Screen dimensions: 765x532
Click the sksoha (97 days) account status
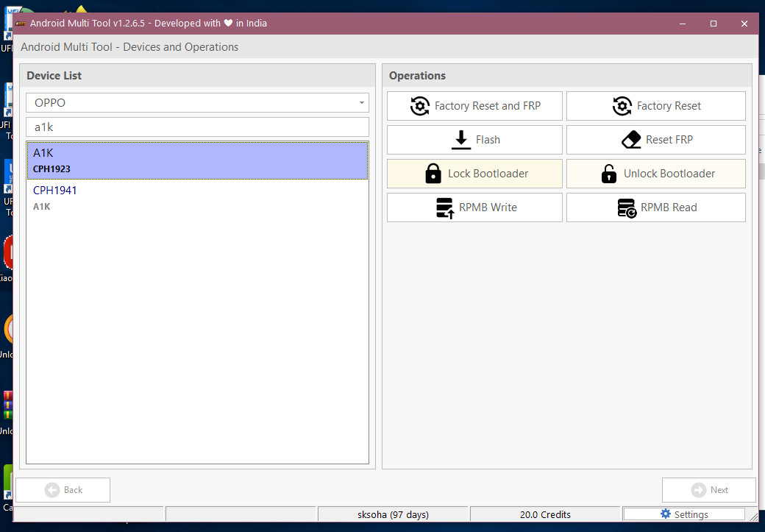pyautogui.click(x=392, y=514)
